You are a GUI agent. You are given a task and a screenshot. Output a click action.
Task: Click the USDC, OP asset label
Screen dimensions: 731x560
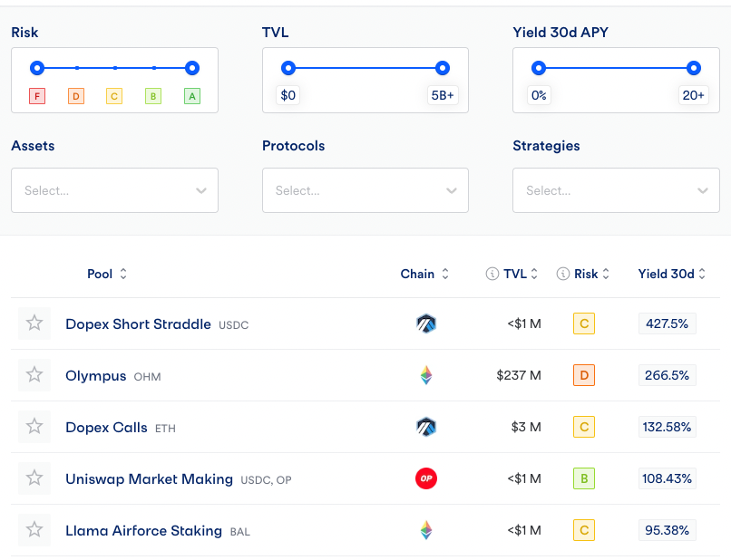[267, 480]
